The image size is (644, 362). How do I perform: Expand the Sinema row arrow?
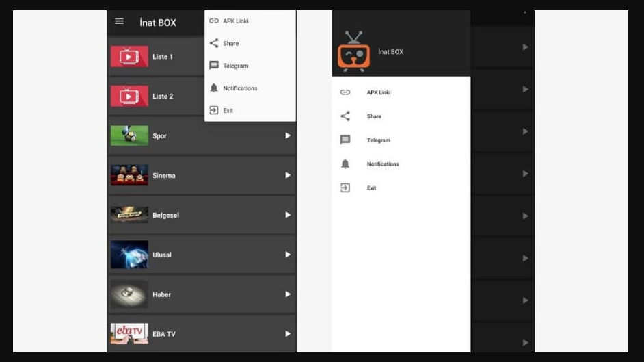click(x=288, y=175)
